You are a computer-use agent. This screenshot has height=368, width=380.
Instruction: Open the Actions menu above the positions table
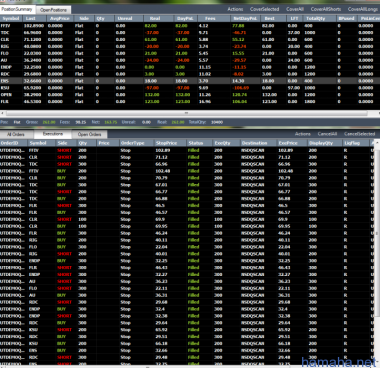coord(235,9)
